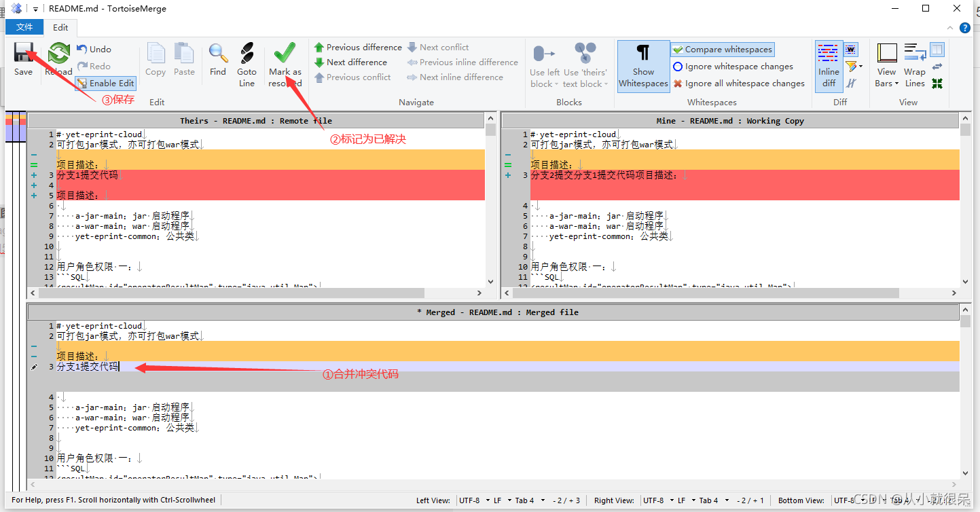Toggle Wrap Lines
Viewport: 980px width, 512px height.
915,65
